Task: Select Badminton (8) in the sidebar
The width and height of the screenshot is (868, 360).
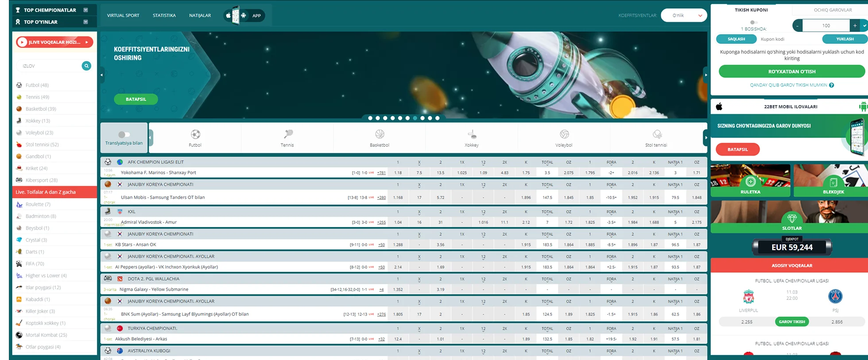Action: [41, 216]
